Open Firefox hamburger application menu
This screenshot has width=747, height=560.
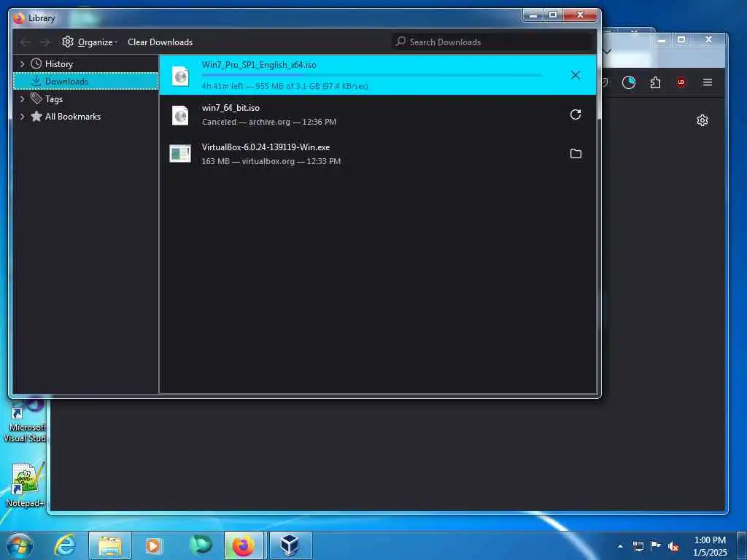(708, 82)
